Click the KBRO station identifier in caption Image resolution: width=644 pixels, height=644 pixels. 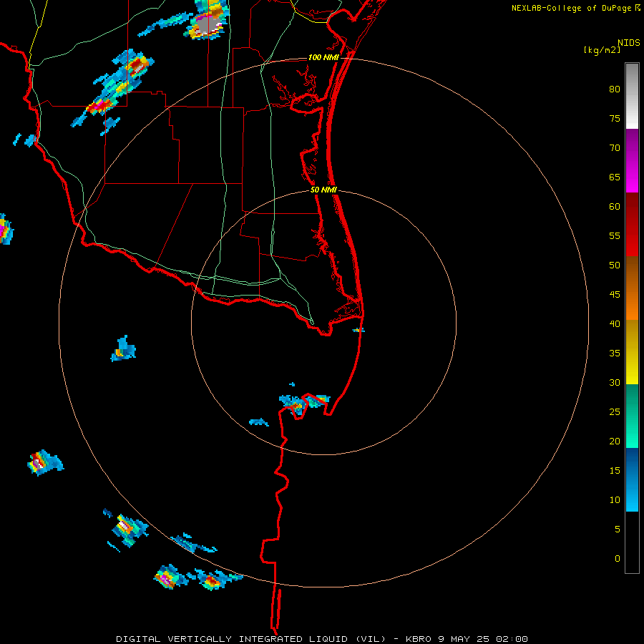tap(419, 639)
